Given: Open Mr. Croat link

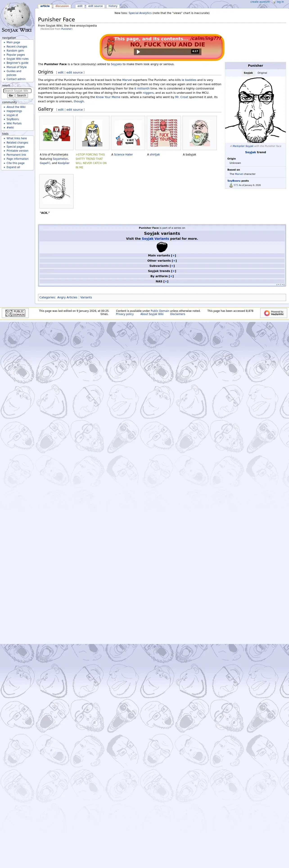Looking at the screenshot, I should (x=182, y=97).
